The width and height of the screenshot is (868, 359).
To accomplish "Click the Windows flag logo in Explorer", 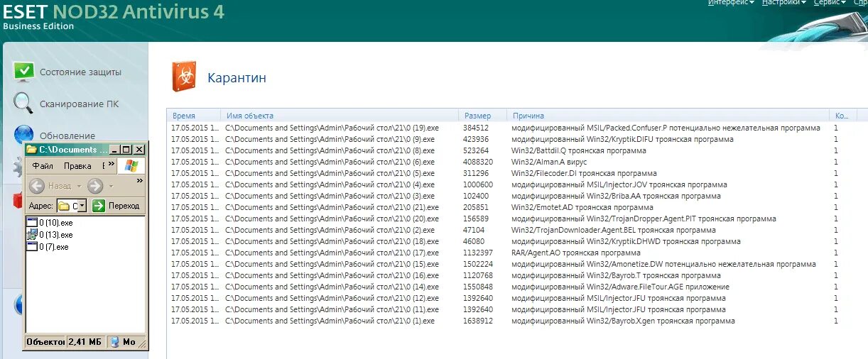I will pyautogui.click(x=131, y=166).
